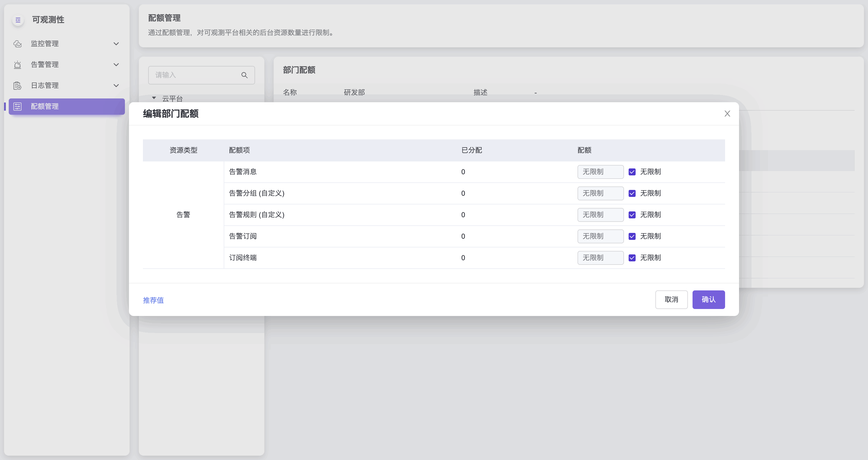Toggle the 无限制 checkbox for 告警规则 (自定义)
This screenshot has height=460, width=868.
(632, 215)
